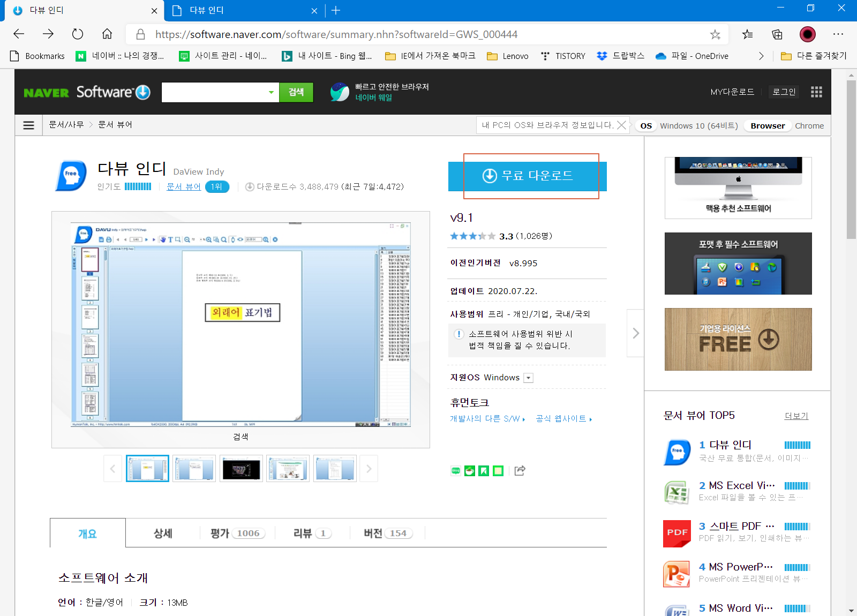857x616 pixels.
Task: Click the MS Excel Viewer icon
Action: click(677, 493)
